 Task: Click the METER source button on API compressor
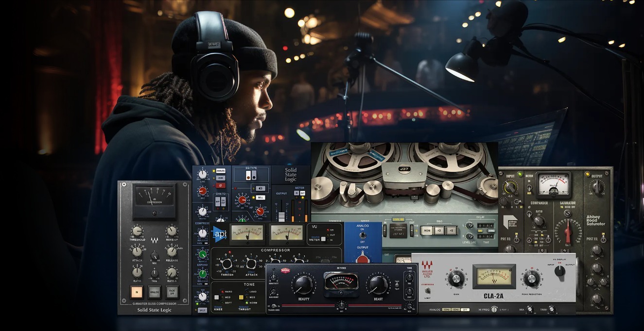pos(324,239)
